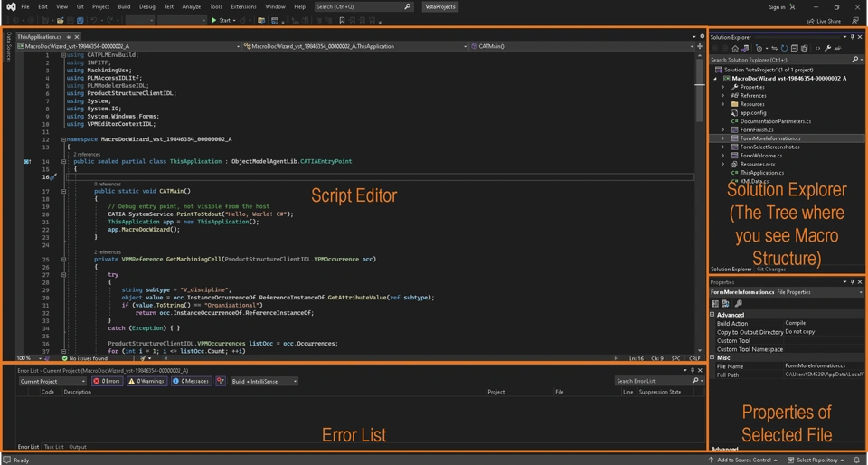Screen dimensions: 868x465
Task: Switch to the Output tab
Action: tap(78, 447)
